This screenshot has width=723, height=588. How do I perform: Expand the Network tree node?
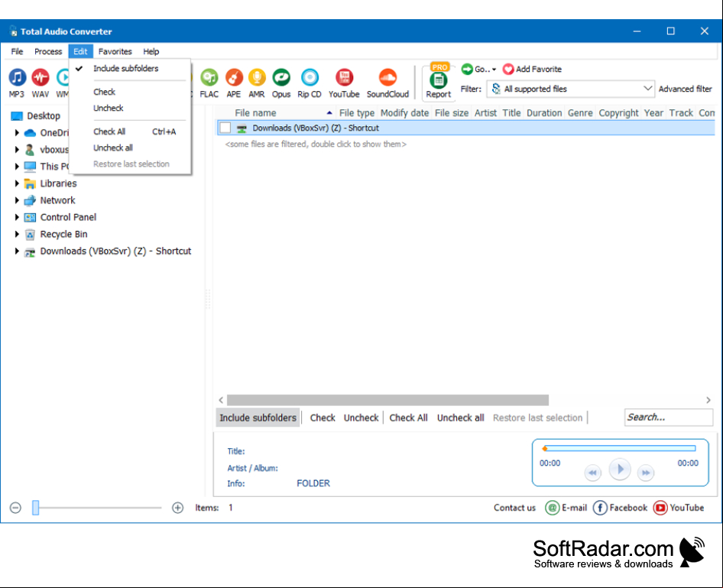pos(17,200)
